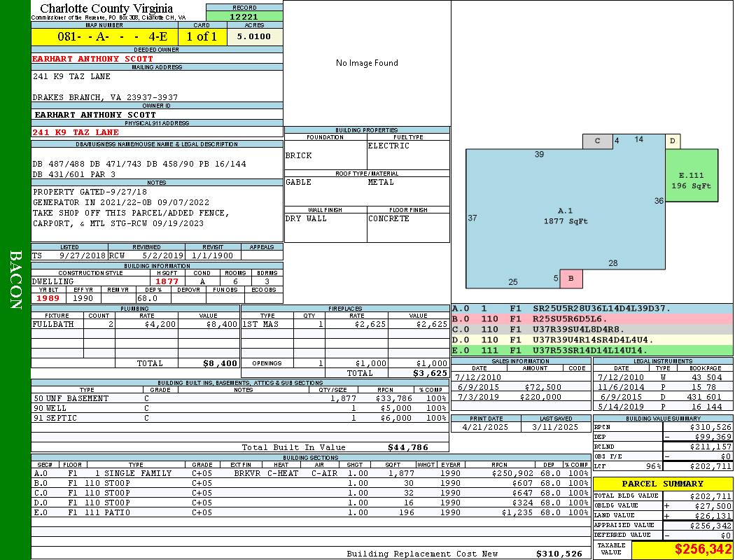Select total bldg value $202,711
This screenshot has width=735, height=560.
coord(710,496)
